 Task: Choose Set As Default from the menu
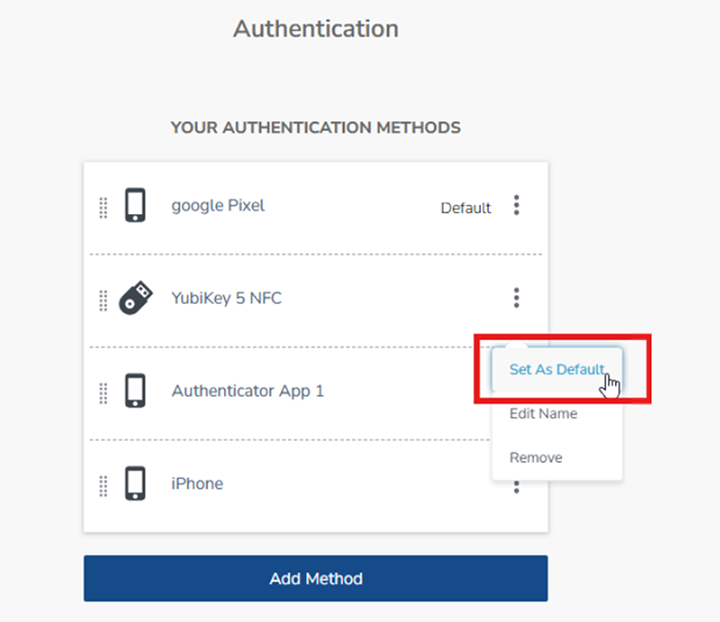(556, 370)
